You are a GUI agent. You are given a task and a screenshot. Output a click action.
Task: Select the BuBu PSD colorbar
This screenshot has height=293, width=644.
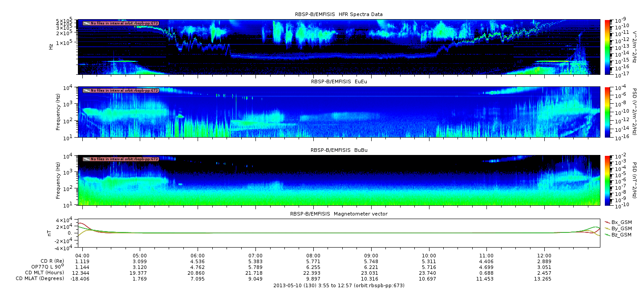click(x=607, y=180)
